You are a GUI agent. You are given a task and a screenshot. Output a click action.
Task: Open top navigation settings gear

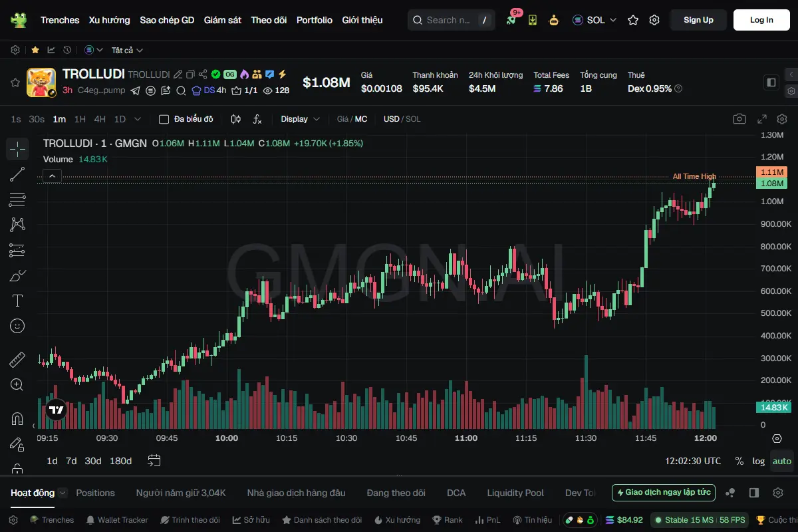[654, 20]
